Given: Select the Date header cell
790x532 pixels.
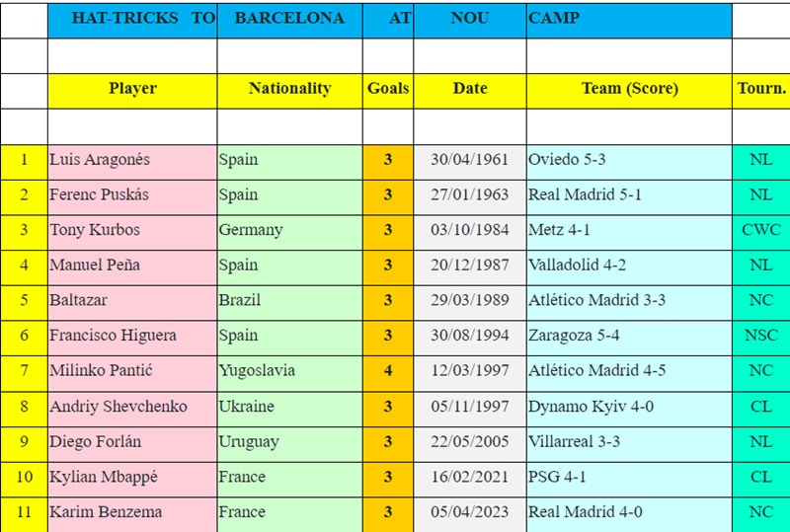Looking at the screenshot, I should [x=470, y=91].
